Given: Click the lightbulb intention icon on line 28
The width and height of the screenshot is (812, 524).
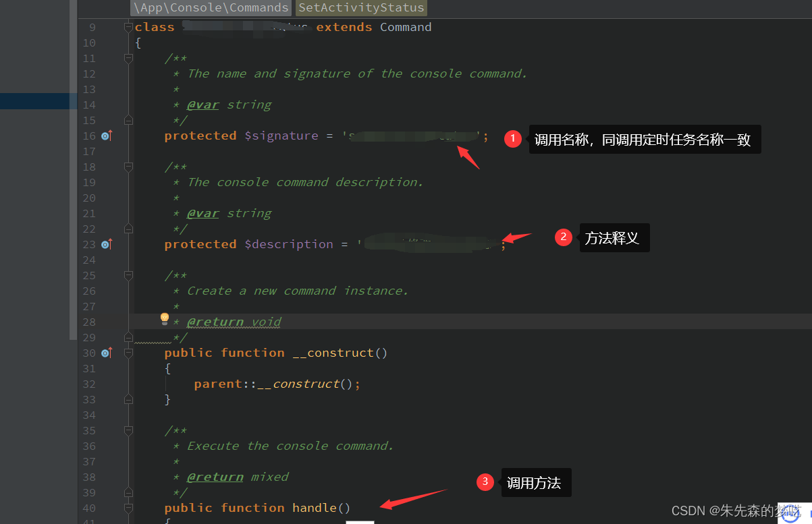Looking at the screenshot, I should pyautogui.click(x=164, y=318).
